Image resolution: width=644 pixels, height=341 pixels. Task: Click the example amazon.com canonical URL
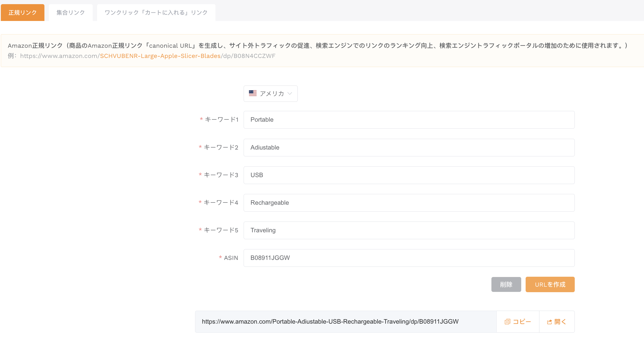coord(148,56)
